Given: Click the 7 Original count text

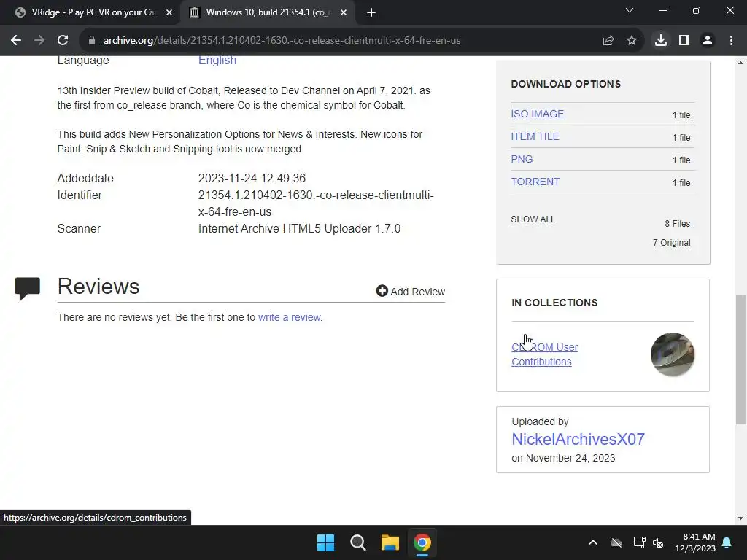Looking at the screenshot, I should click(672, 243).
